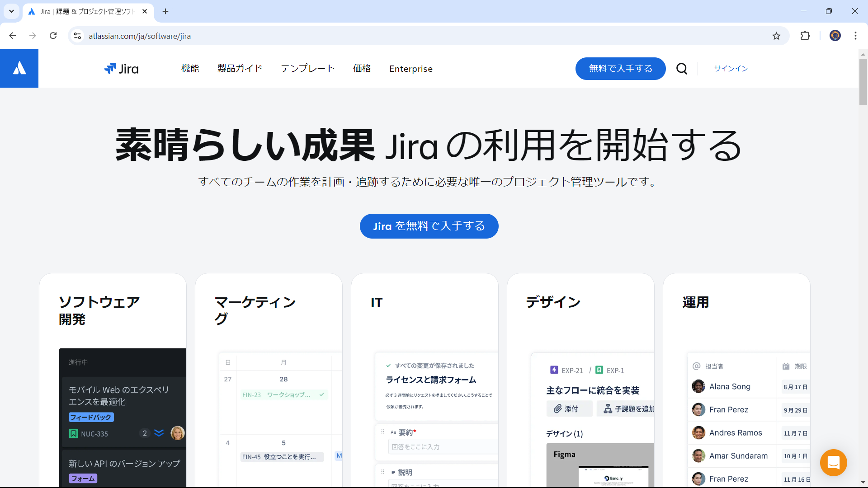Click the bookmark/star icon in the address bar

[x=776, y=36]
